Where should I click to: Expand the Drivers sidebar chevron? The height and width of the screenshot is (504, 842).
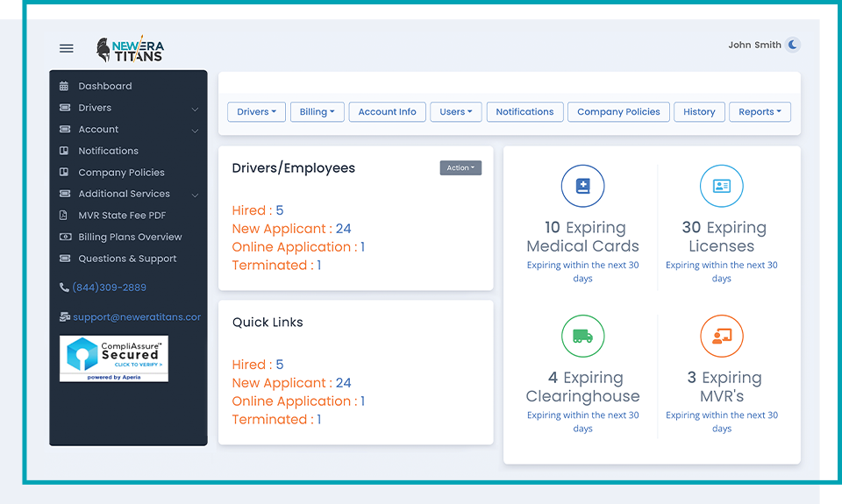[x=195, y=109]
